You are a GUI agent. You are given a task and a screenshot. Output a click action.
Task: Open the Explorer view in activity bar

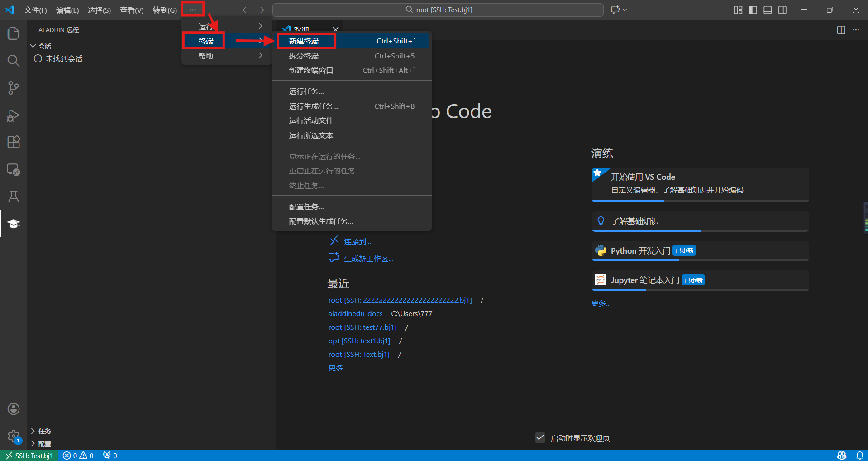[x=14, y=33]
